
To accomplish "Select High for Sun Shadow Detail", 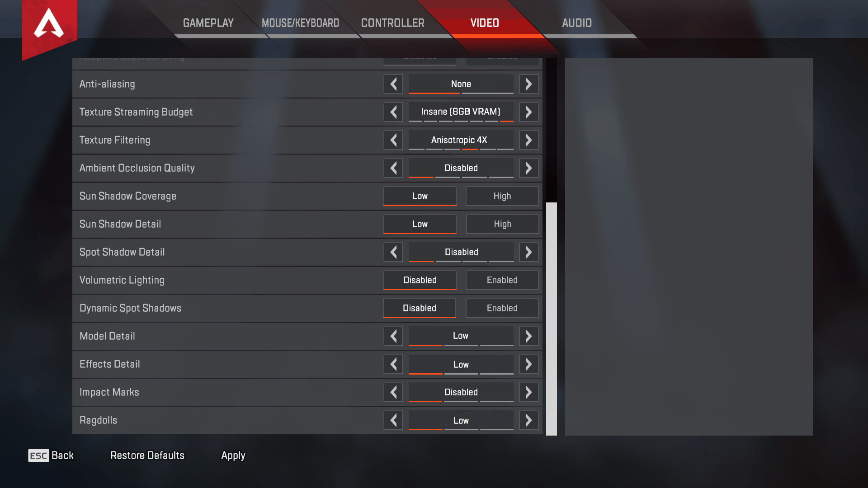I will point(503,224).
